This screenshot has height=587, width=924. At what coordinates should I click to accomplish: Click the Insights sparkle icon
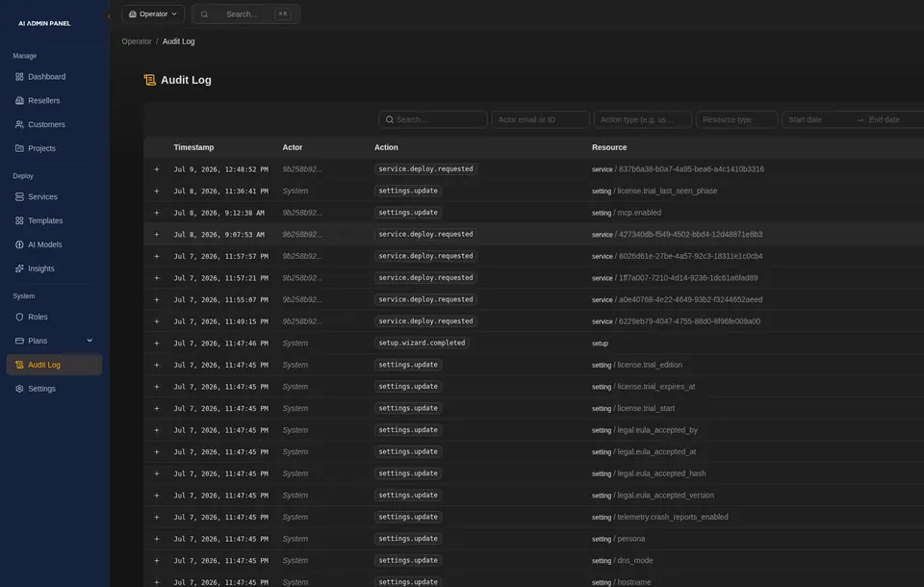pyautogui.click(x=19, y=268)
